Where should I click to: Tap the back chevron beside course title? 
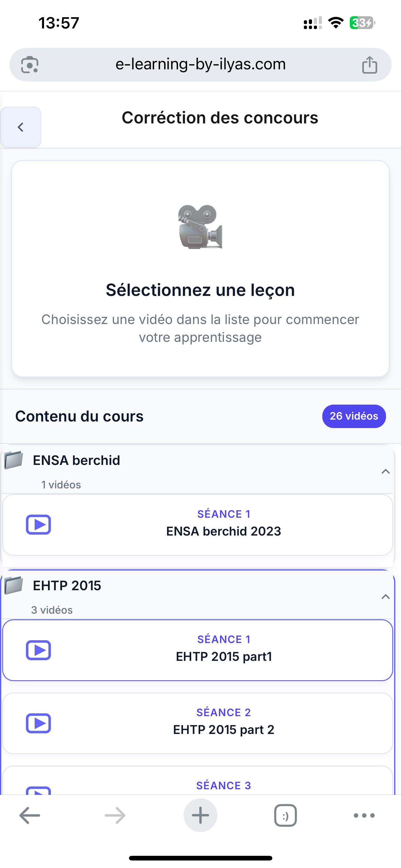pos(21,127)
